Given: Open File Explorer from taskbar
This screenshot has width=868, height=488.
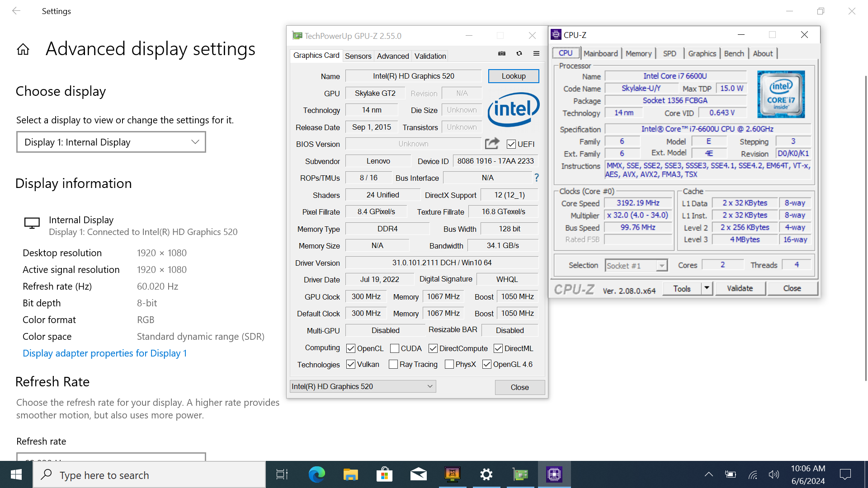Looking at the screenshot, I should (350, 474).
